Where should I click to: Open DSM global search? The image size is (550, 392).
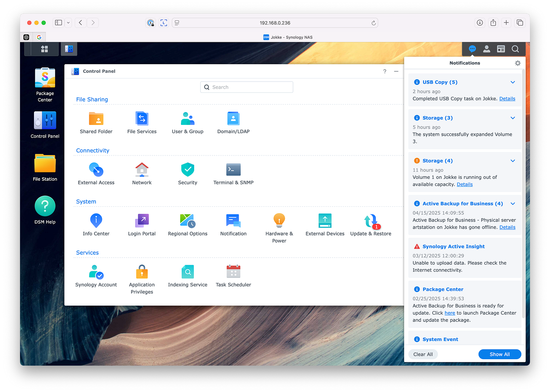pyautogui.click(x=515, y=49)
